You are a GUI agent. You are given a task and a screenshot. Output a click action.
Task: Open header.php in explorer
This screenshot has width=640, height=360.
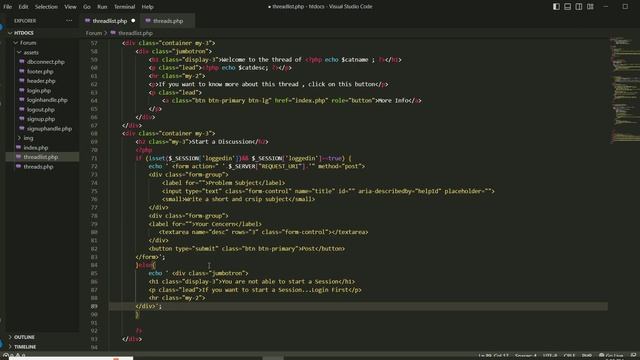(x=41, y=81)
